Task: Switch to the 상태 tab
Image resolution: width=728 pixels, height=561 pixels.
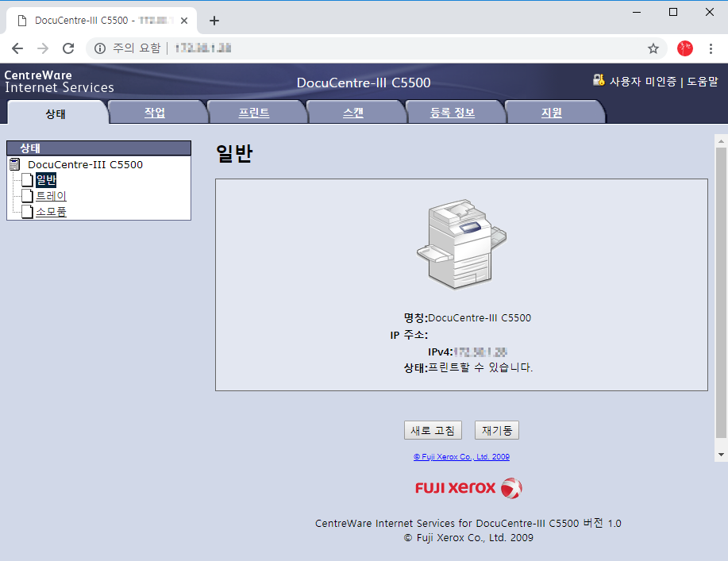Action: (56, 113)
